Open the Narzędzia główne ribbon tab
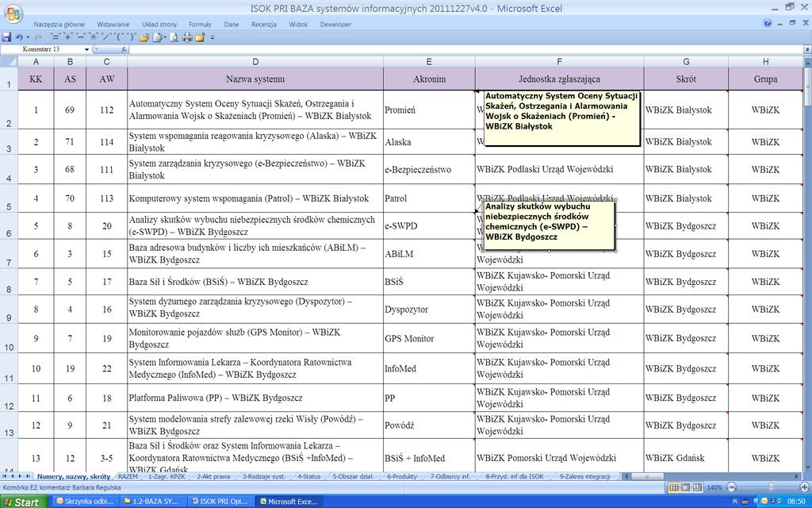 click(59, 25)
